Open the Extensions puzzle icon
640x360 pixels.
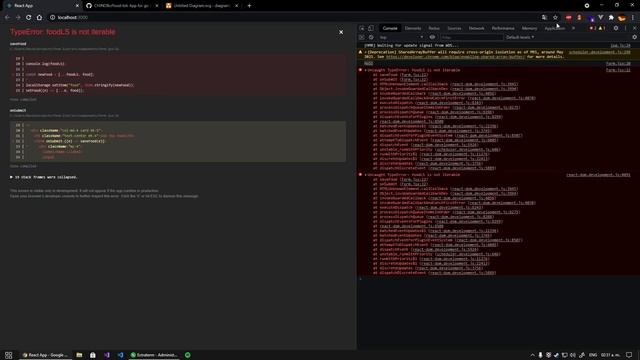(611, 18)
